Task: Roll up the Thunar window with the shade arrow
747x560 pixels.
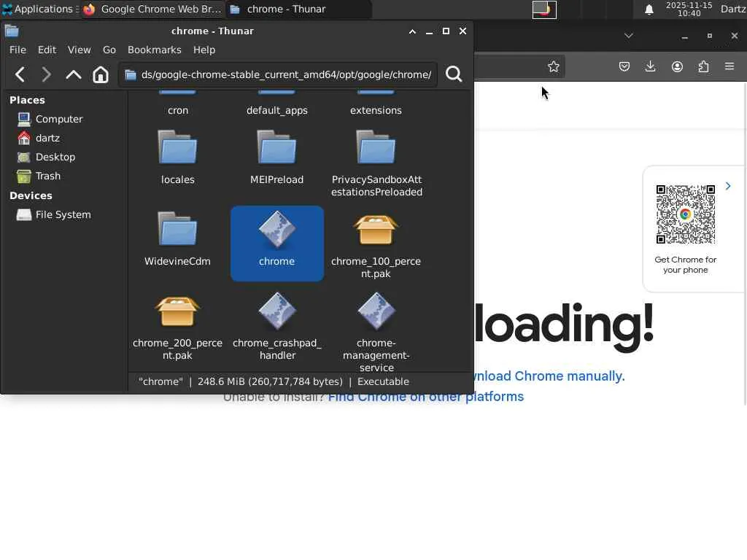Action: coord(413,31)
